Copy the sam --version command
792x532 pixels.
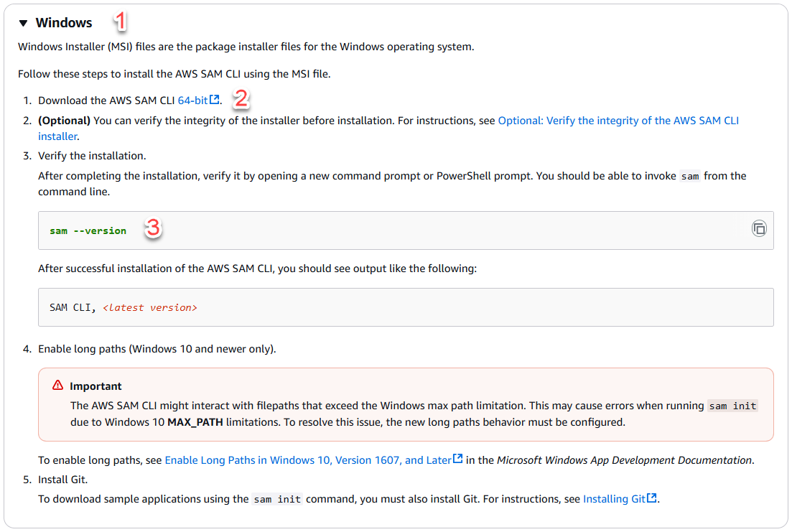pyautogui.click(x=759, y=228)
